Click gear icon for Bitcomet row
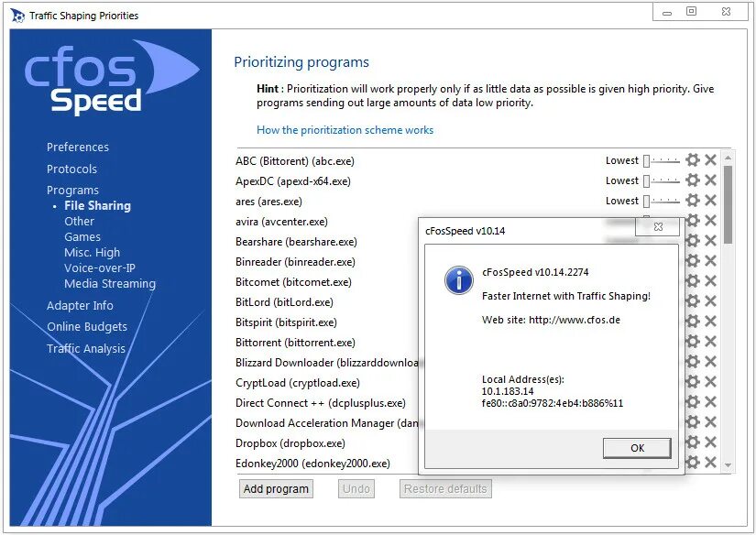The height and width of the screenshot is (535, 756). [x=693, y=281]
